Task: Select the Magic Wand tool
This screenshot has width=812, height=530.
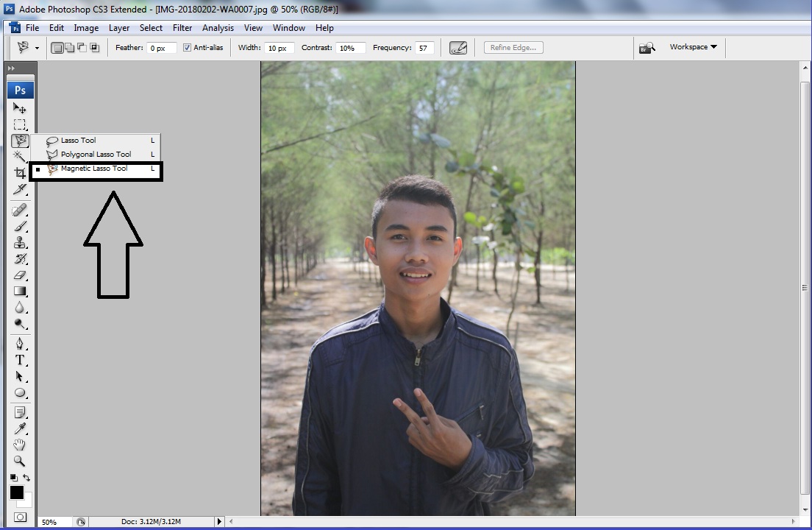Action: [x=20, y=157]
